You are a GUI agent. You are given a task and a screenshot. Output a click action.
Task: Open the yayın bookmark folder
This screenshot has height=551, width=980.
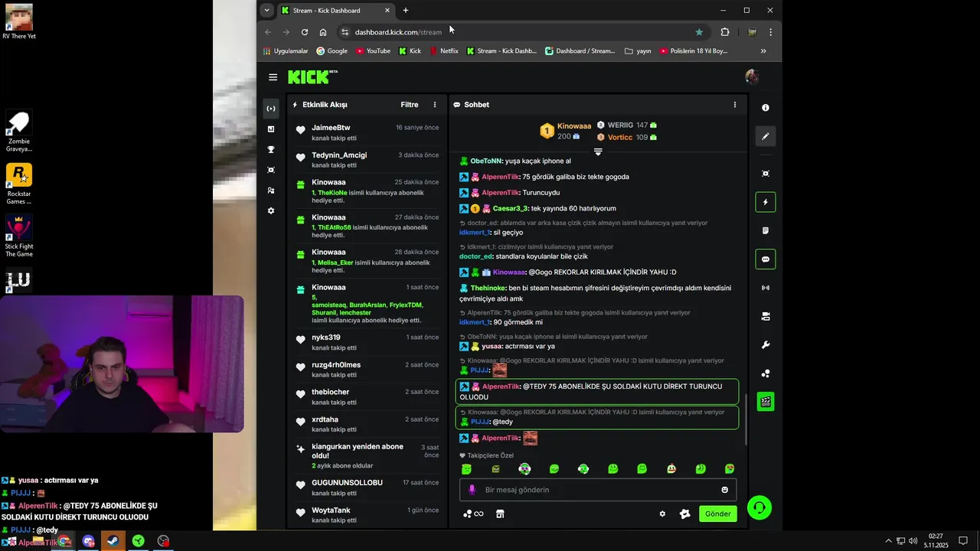pyautogui.click(x=638, y=51)
